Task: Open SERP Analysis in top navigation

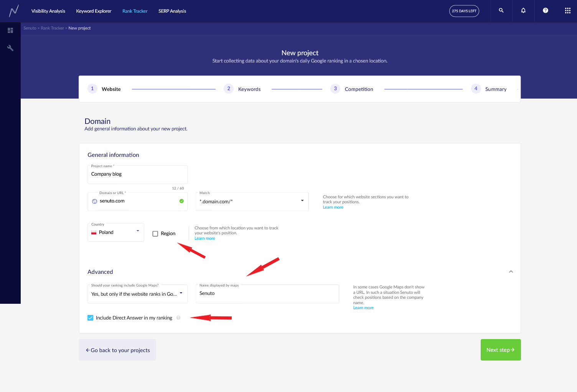Action: [172, 11]
